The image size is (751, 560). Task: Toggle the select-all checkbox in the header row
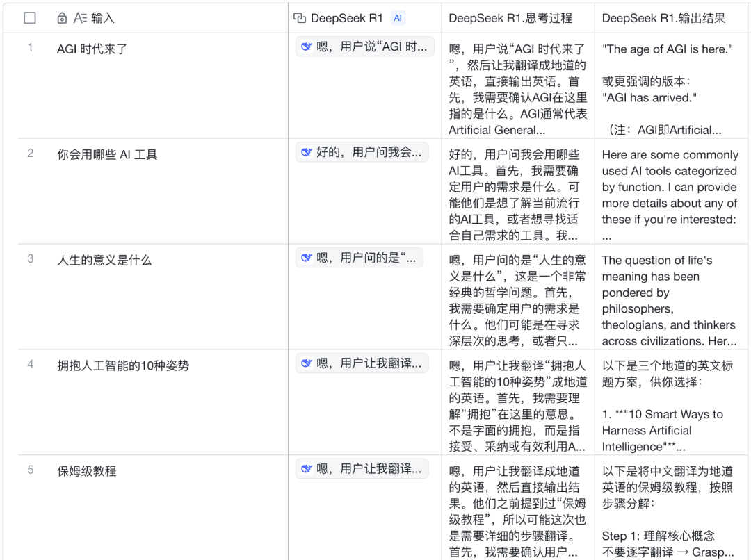click(29, 17)
